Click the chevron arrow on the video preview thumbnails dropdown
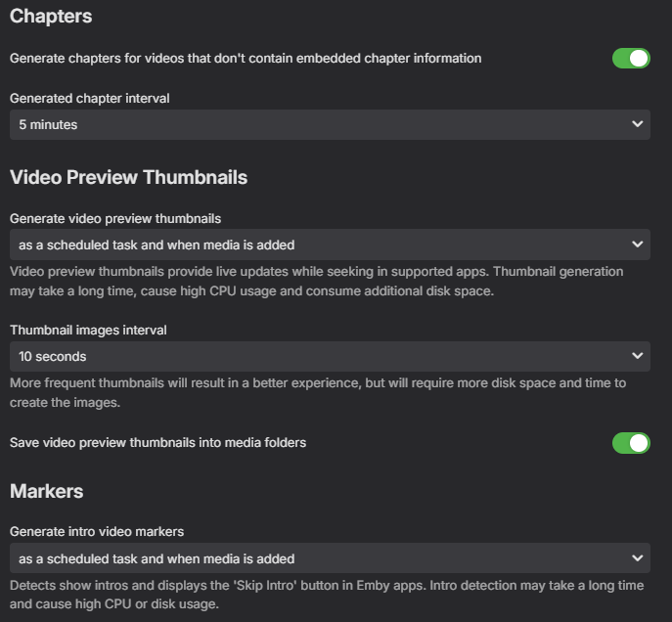 click(x=638, y=244)
